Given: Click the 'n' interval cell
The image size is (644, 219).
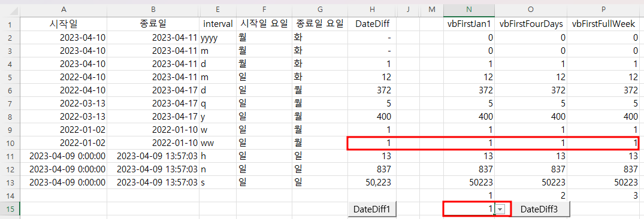Looking at the screenshot, I should coord(217,169).
